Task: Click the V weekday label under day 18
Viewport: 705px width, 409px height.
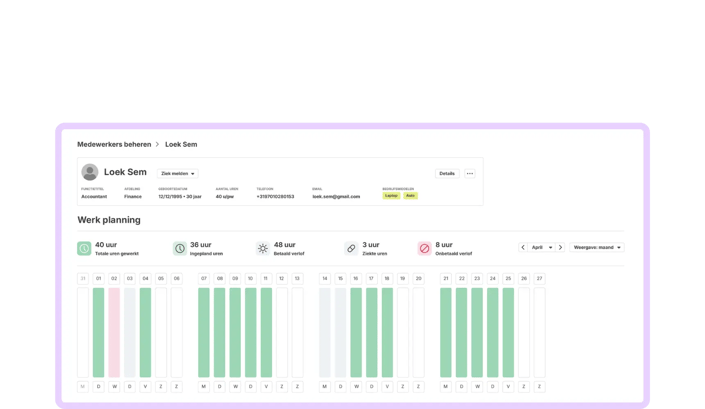Action: pos(387,387)
